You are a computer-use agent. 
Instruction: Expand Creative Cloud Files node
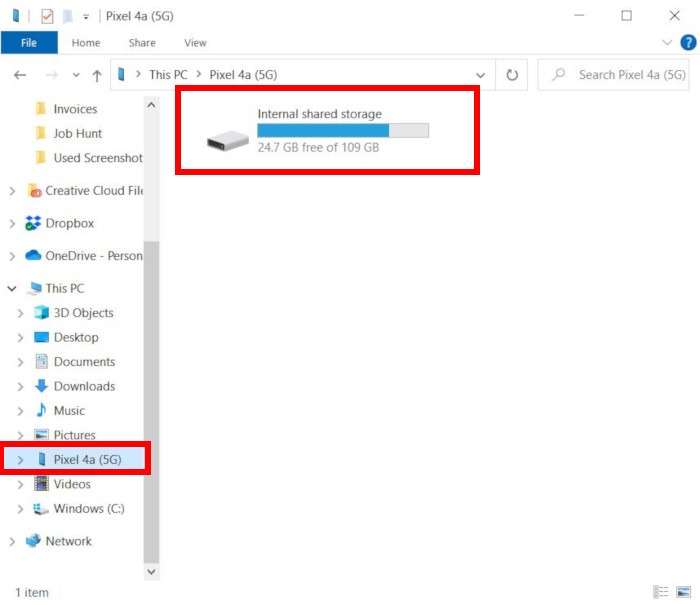(x=12, y=191)
